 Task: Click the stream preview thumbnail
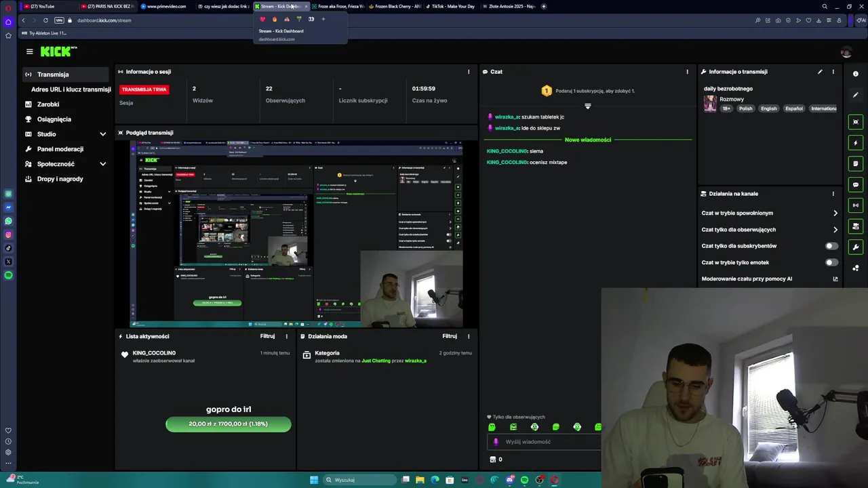tap(296, 235)
